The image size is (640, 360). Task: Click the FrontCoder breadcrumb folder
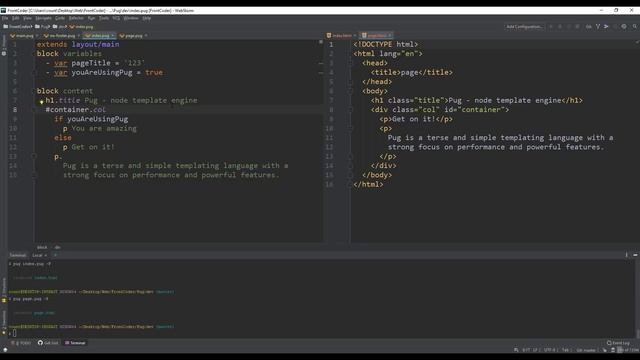point(18,27)
